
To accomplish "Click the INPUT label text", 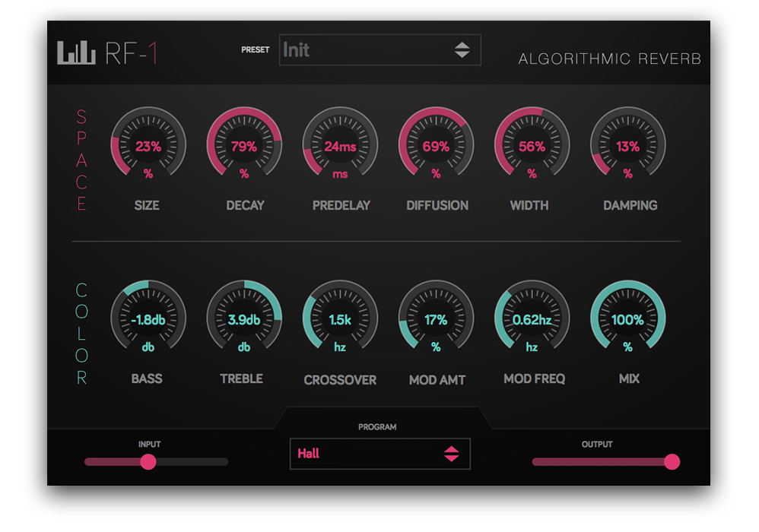I will click(149, 445).
